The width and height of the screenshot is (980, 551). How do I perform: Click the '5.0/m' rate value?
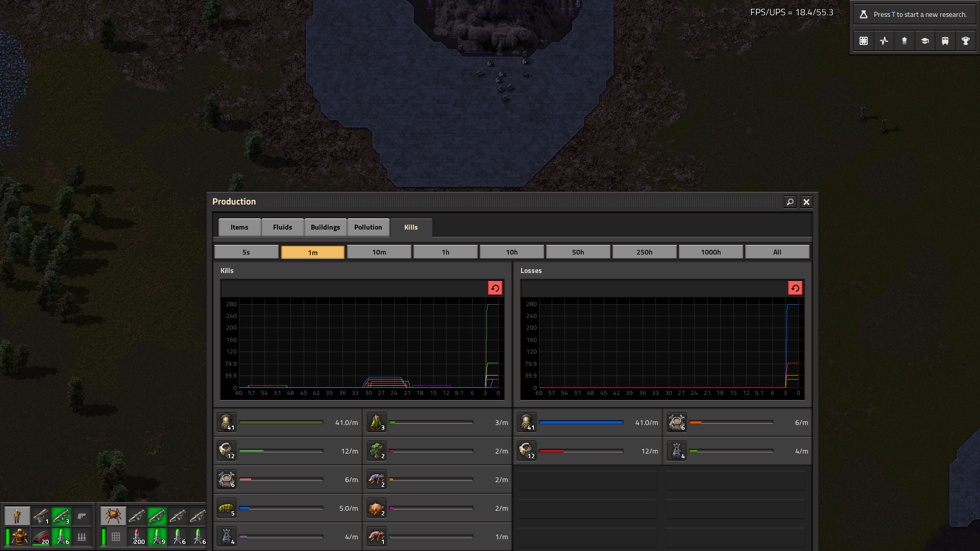pos(349,508)
